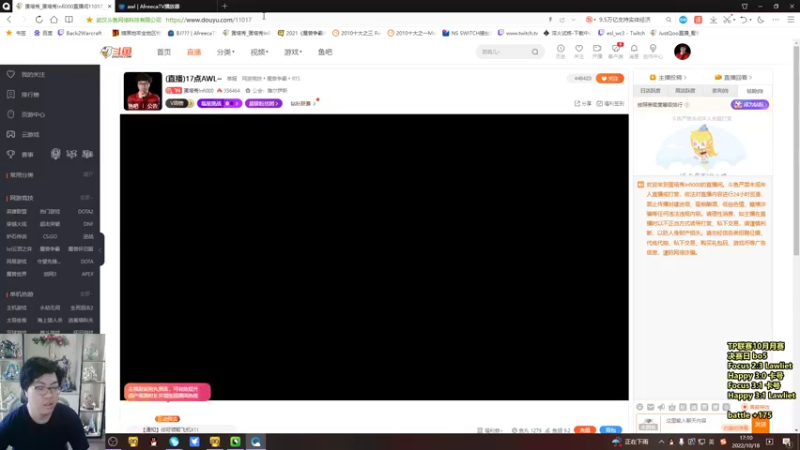Click the blue backpack pill below player
The width and height of the screenshot is (800, 450).
click(611, 430)
